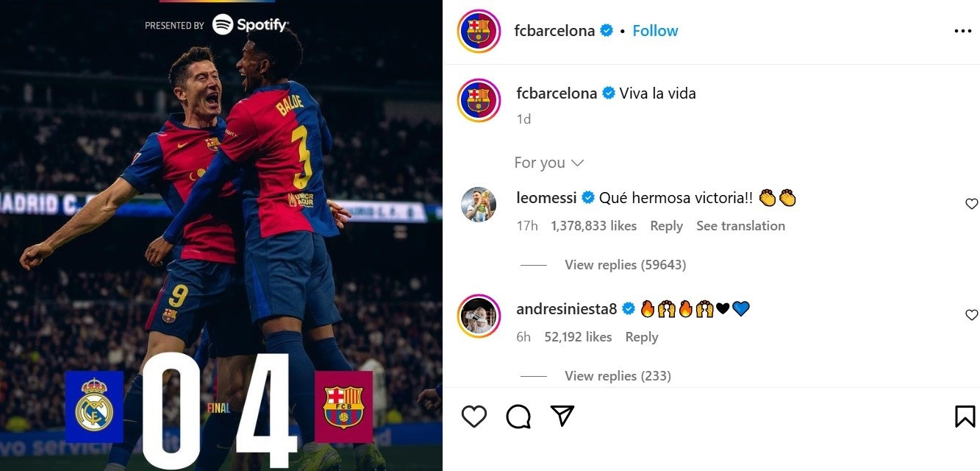Image resolution: width=980 pixels, height=471 pixels.
Task: Expand replies (233) on andresiniesta8's comment
Action: click(618, 376)
